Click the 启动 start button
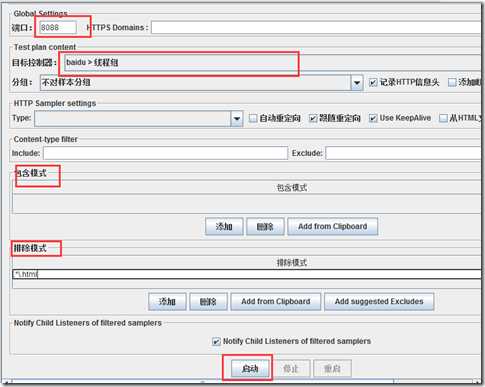This screenshot has height=387, width=485. (250, 369)
